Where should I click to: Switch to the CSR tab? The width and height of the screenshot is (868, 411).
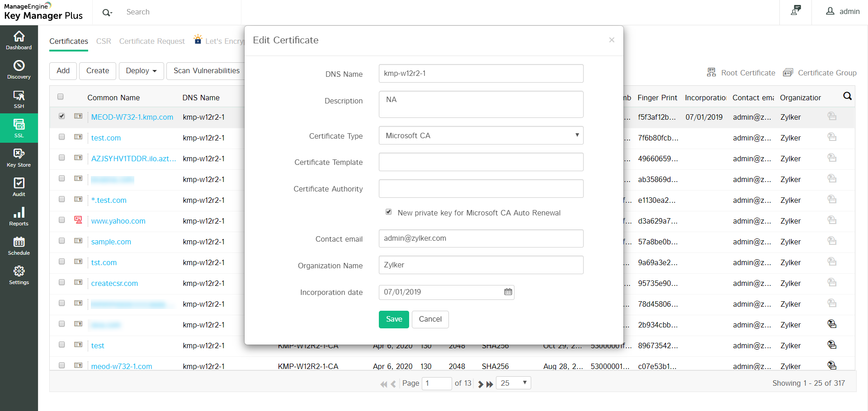click(104, 41)
